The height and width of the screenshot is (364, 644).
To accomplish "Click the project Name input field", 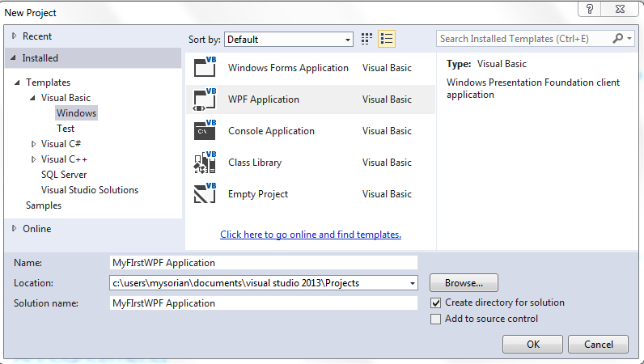I will tap(263, 263).
